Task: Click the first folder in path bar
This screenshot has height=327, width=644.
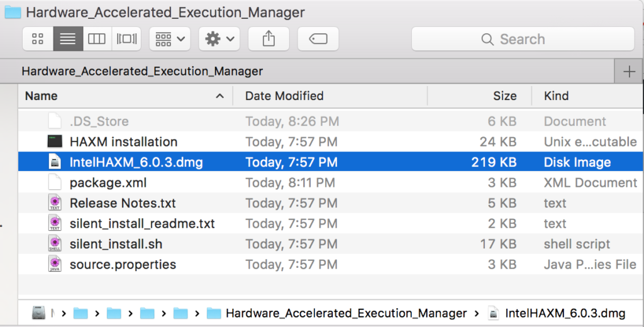Action: 80,313
